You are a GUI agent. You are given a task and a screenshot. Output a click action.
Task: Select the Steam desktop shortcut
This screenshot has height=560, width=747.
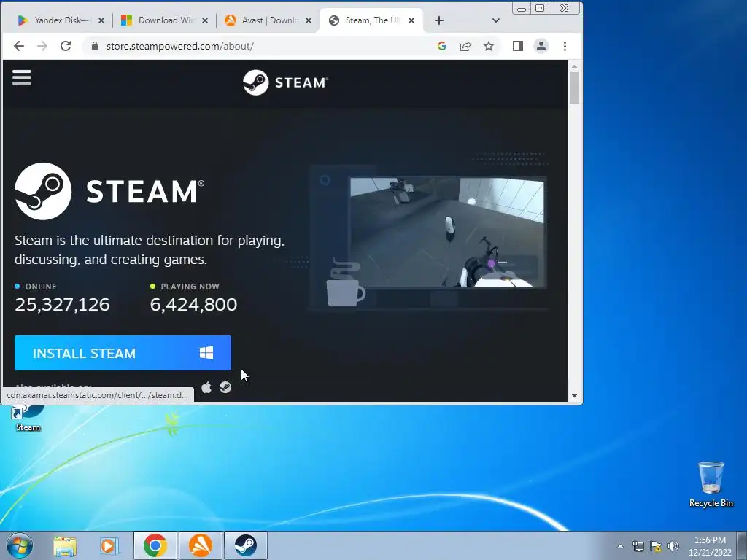pos(28,418)
